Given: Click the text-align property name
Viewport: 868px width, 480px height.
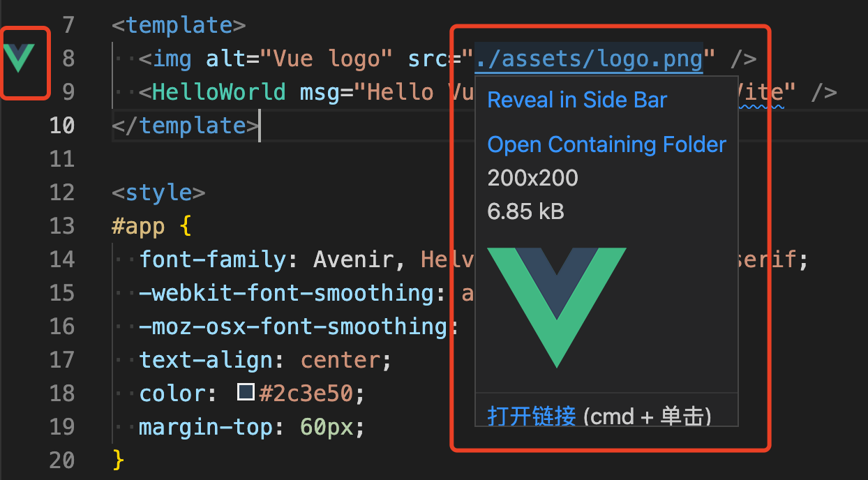Looking at the screenshot, I should 206,360.
